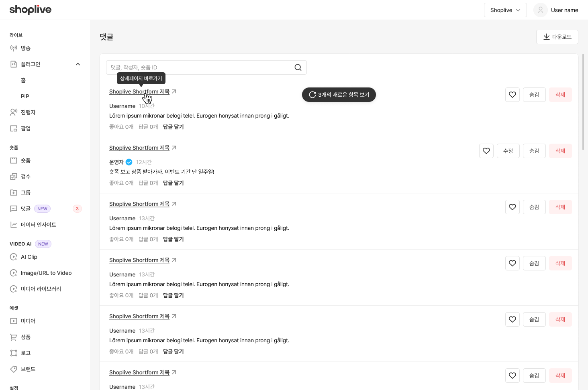This screenshot has width=588, height=390.
Task: Click 답글 달기 on the 10시간 comment
Action: (x=174, y=127)
